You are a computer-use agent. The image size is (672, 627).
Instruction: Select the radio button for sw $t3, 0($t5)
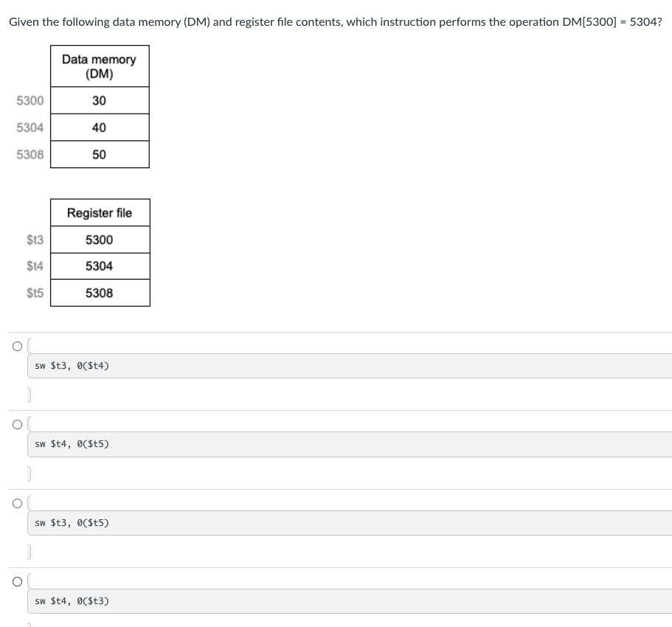point(16,502)
